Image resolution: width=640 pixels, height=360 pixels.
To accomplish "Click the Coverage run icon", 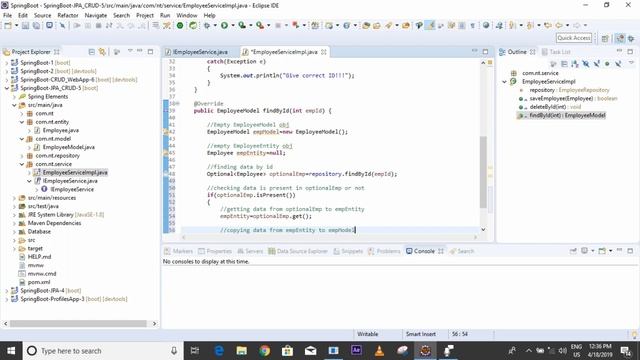I will click(242, 25).
